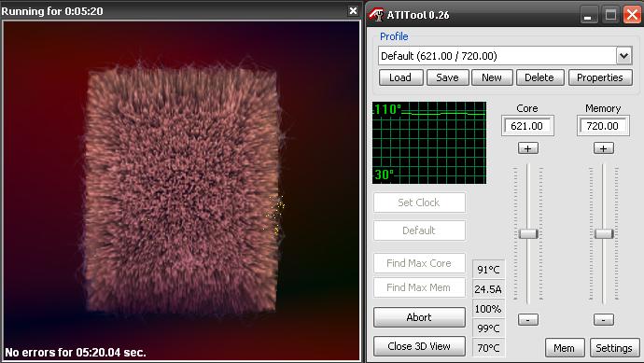
Task: Close the ATITool window
Action: (633, 16)
